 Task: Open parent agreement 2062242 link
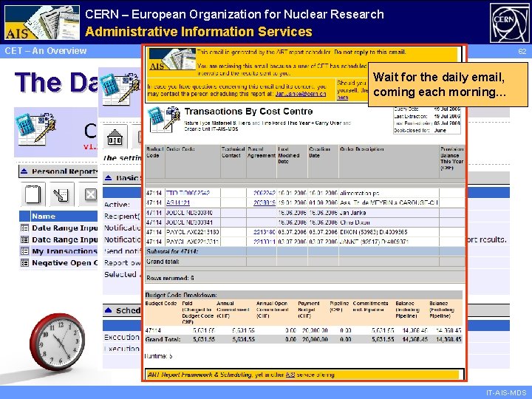(265, 193)
